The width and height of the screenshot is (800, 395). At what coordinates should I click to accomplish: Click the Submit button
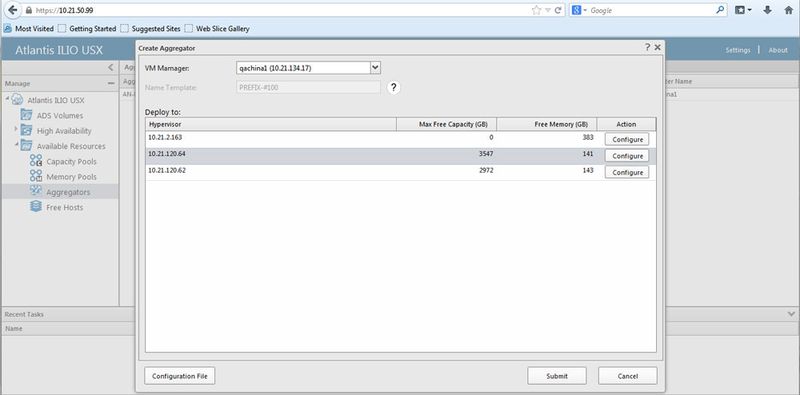point(557,376)
